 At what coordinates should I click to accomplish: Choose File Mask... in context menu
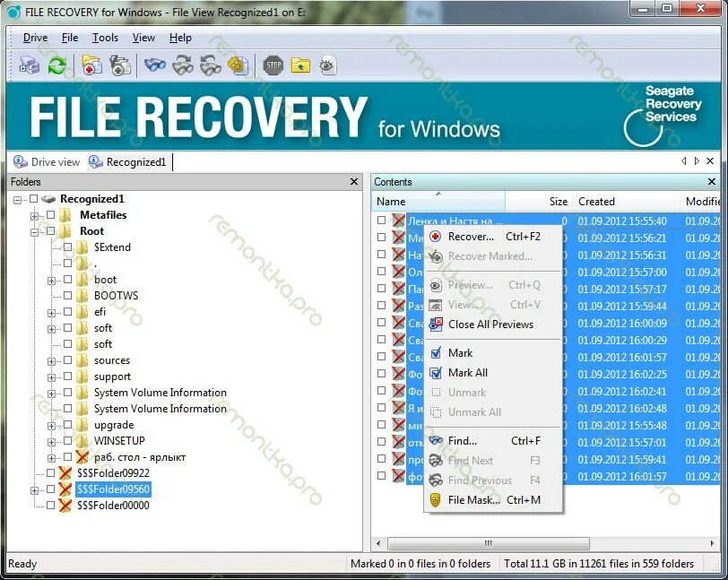coord(493,499)
